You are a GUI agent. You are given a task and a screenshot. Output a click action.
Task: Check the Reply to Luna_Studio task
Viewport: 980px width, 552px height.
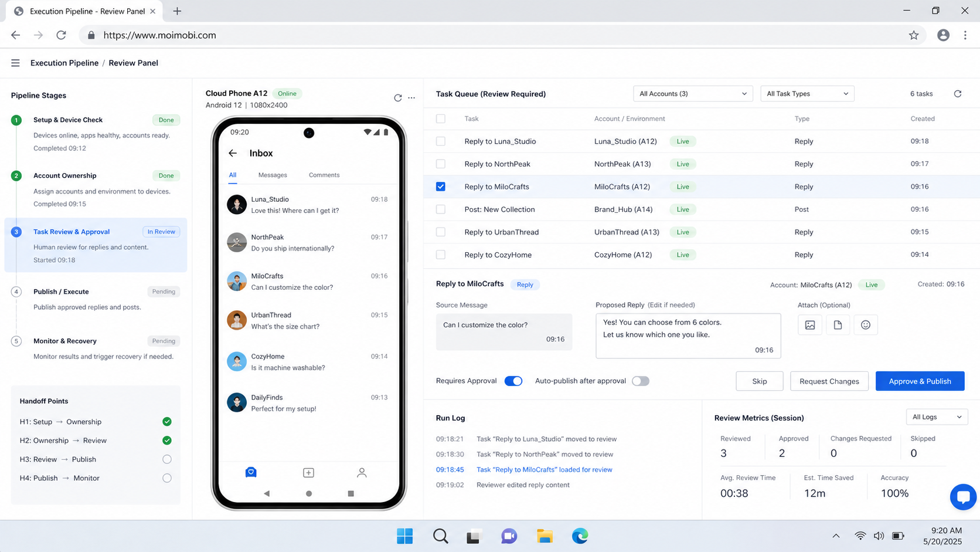click(441, 141)
